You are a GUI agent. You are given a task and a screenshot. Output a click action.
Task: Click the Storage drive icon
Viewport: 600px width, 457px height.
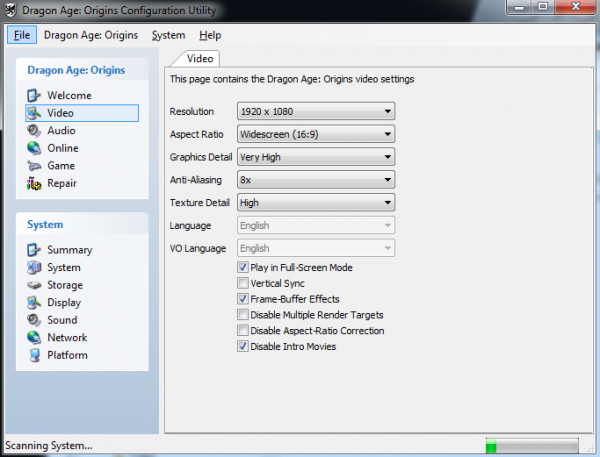[x=34, y=285]
